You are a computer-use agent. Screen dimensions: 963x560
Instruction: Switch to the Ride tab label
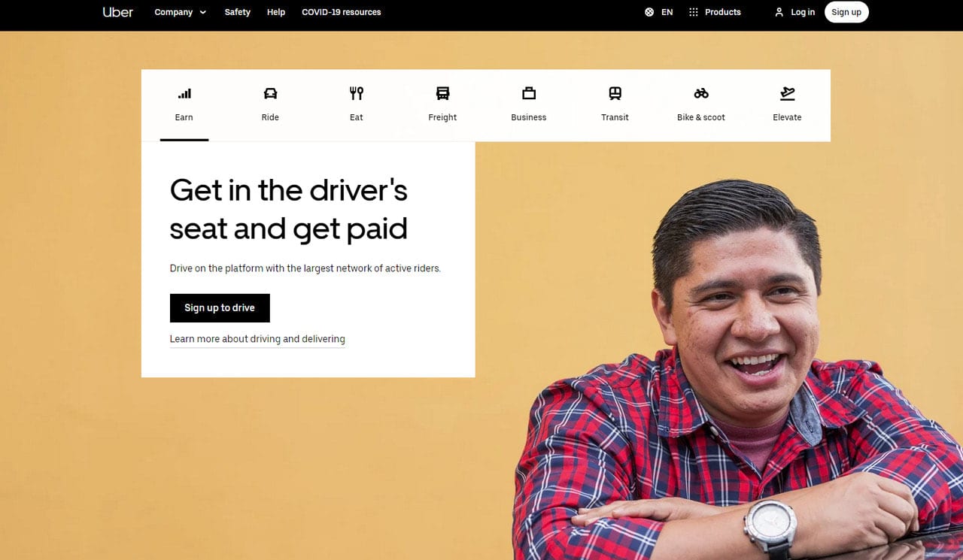click(x=270, y=117)
